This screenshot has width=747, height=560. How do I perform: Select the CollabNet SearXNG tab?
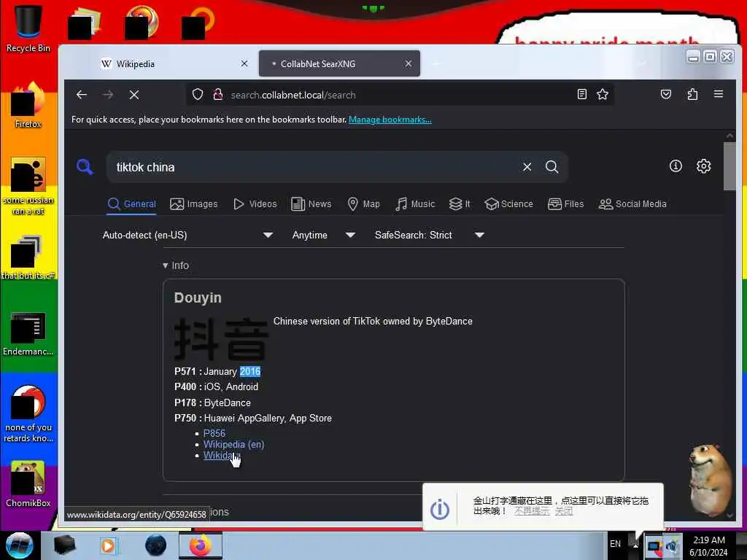339,64
